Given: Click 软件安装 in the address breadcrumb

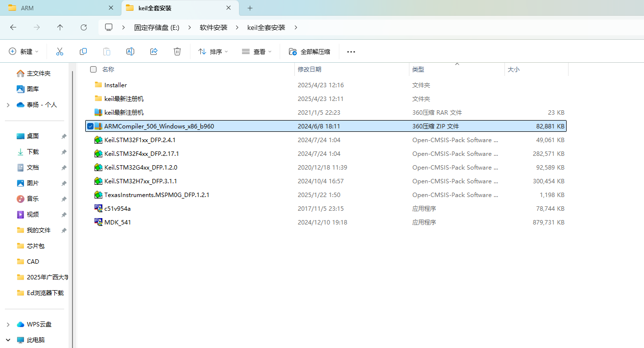Looking at the screenshot, I should tap(214, 27).
